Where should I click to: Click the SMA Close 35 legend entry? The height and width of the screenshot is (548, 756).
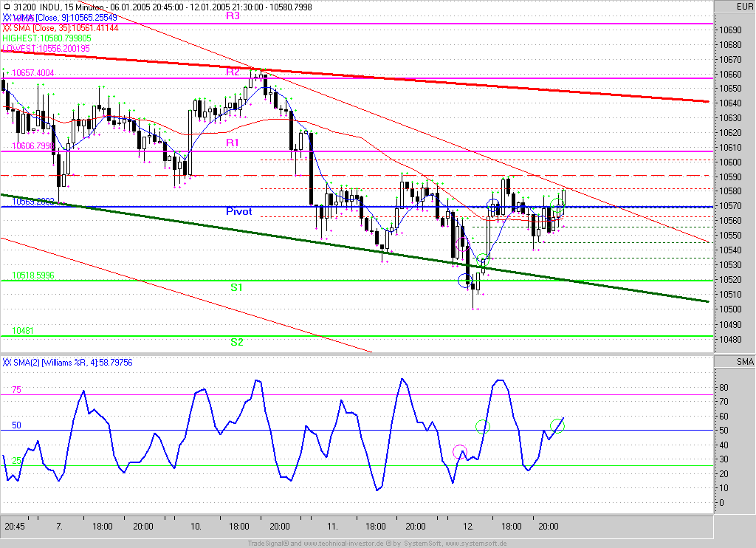tap(59, 27)
